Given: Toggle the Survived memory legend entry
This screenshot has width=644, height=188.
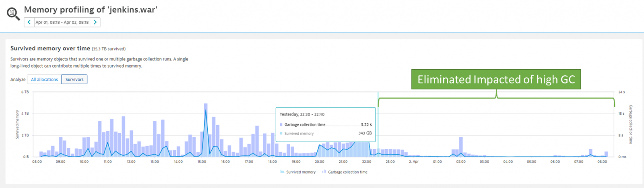Looking at the screenshot, I should click(298, 172).
